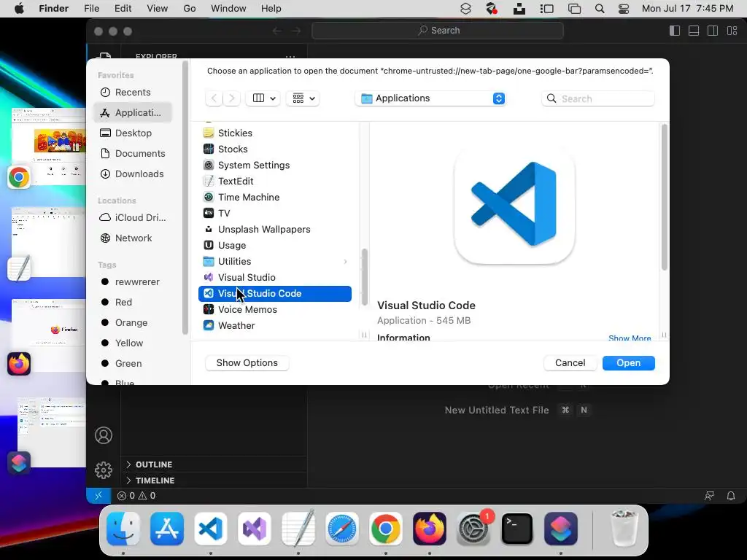Click the Open button
Viewport: 747px width, 560px height.
[x=628, y=363]
